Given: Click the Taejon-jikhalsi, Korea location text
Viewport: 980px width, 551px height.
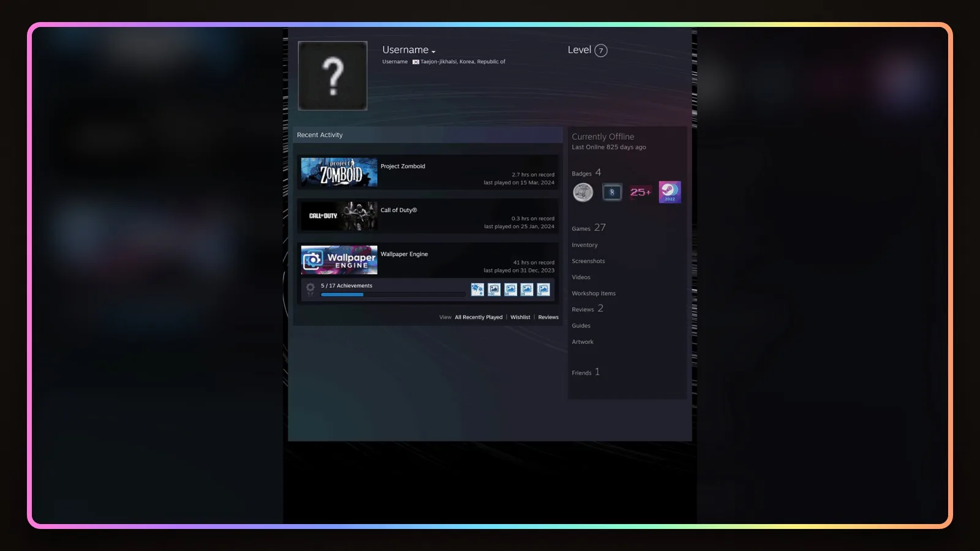Looking at the screenshot, I should [x=463, y=62].
